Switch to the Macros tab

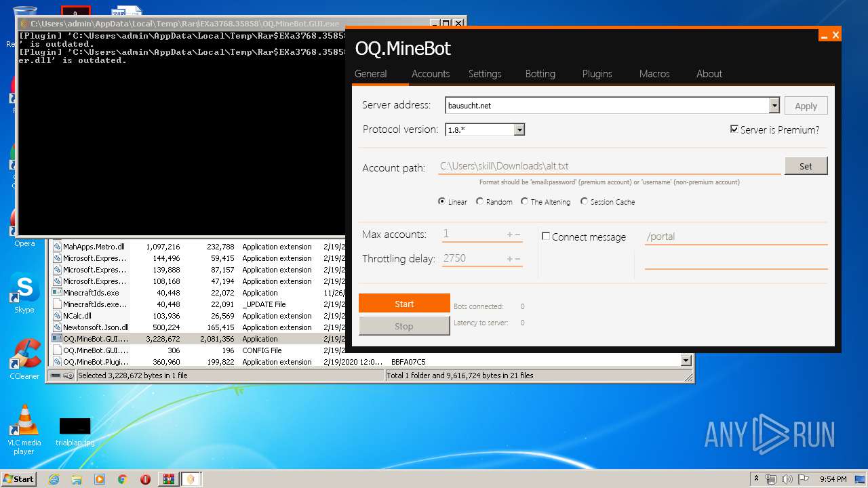[654, 74]
